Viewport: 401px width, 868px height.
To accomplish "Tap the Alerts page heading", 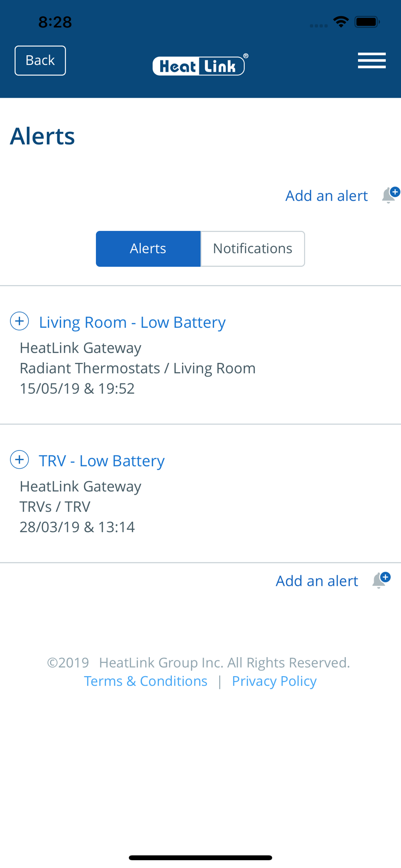I will pos(43,136).
